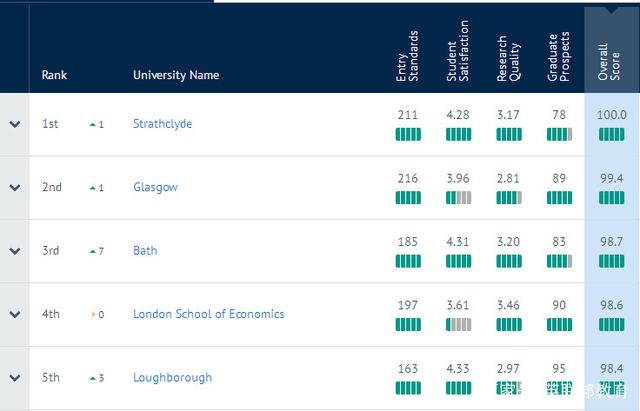The image size is (640, 411).
Task: Click Glasgow's Student Satisfaction rating bar
Action: coord(458,197)
